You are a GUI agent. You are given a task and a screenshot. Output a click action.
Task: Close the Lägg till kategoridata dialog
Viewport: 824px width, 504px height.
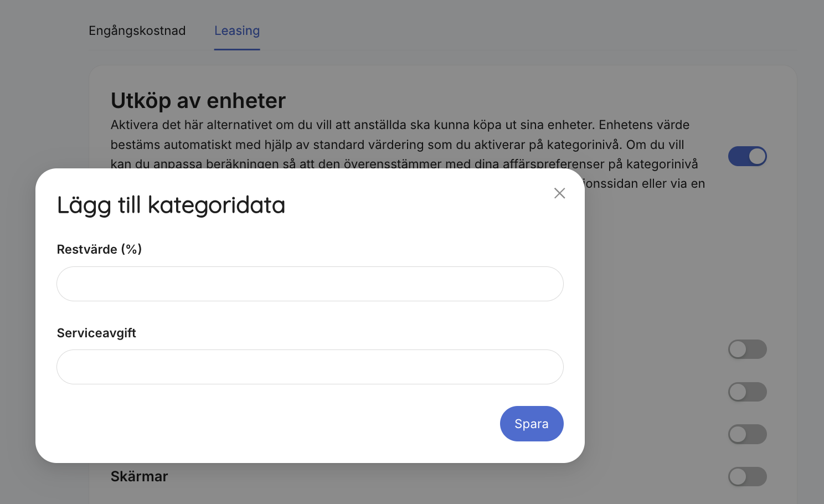coord(559,193)
